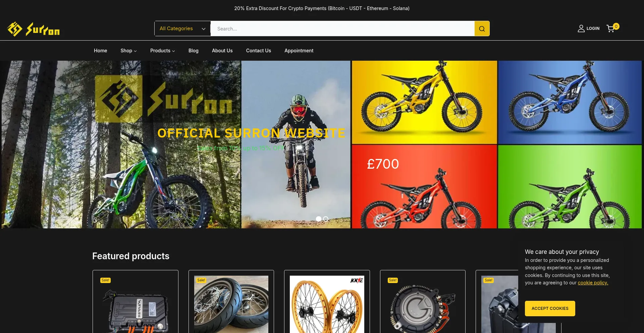The height and width of the screenshot is (333, 644).
Task: Open the About Us page
Action: [x=222, y=51]
